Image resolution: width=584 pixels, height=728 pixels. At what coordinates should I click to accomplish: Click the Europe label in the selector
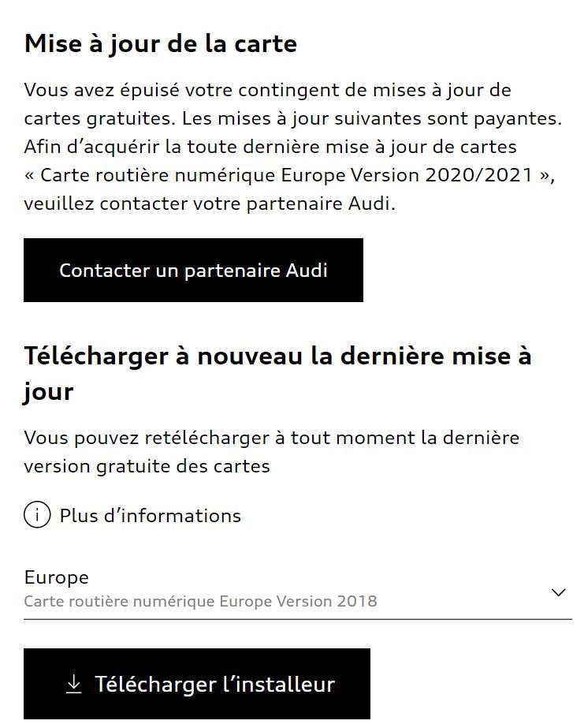[57, 577]
